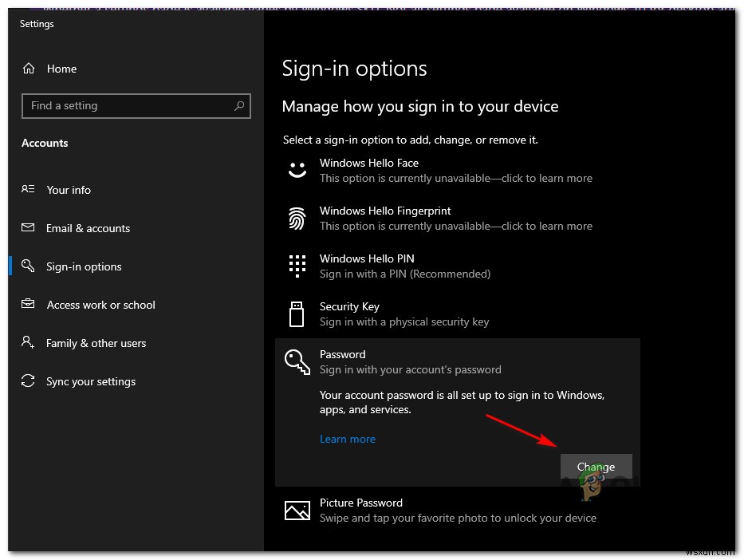The width and height of the screenshot is (744, 560).
Task: Click the Security Key USB icon
Action: coord(297,314)
